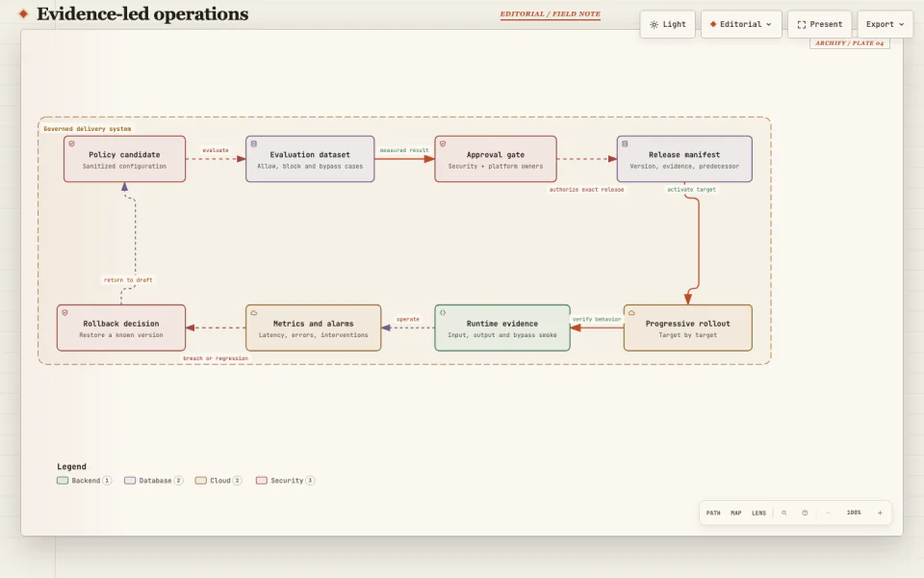Click the Release manifest node title

click(684, 154)
